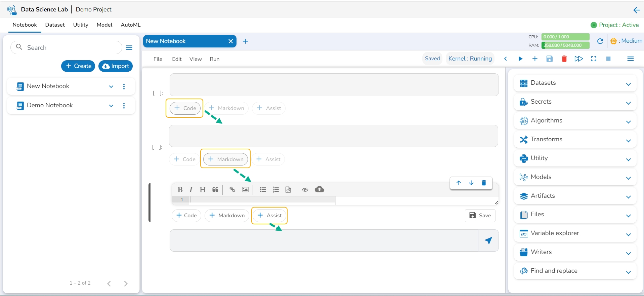Switch to the Dataset tab
This screenshot has height=296, width=644.
(x=55, y=25)
